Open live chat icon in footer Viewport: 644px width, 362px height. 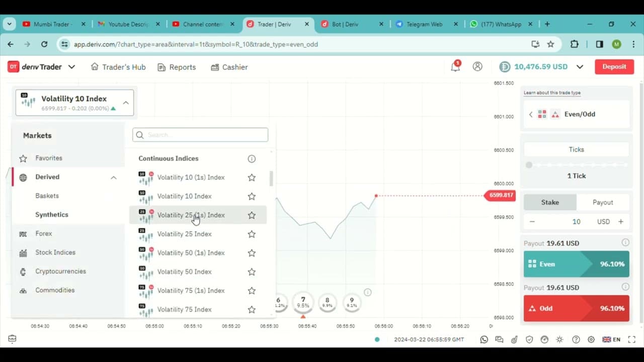point(499,339)
